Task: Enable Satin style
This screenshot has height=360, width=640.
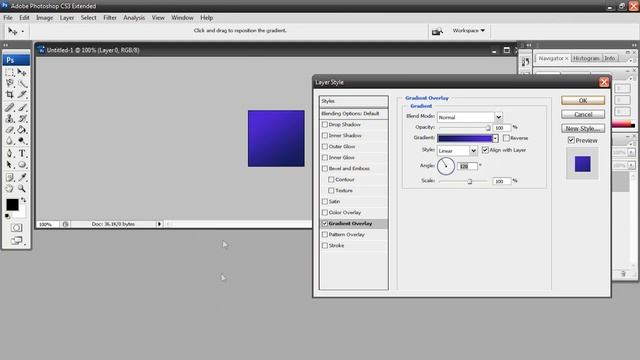Action: [x=325, y=202]
